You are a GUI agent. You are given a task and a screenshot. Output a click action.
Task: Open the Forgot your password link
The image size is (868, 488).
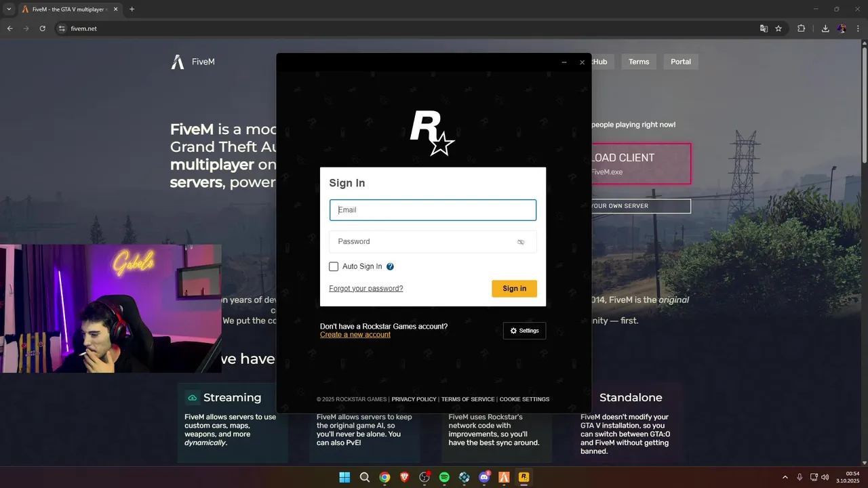pos(366,289)
